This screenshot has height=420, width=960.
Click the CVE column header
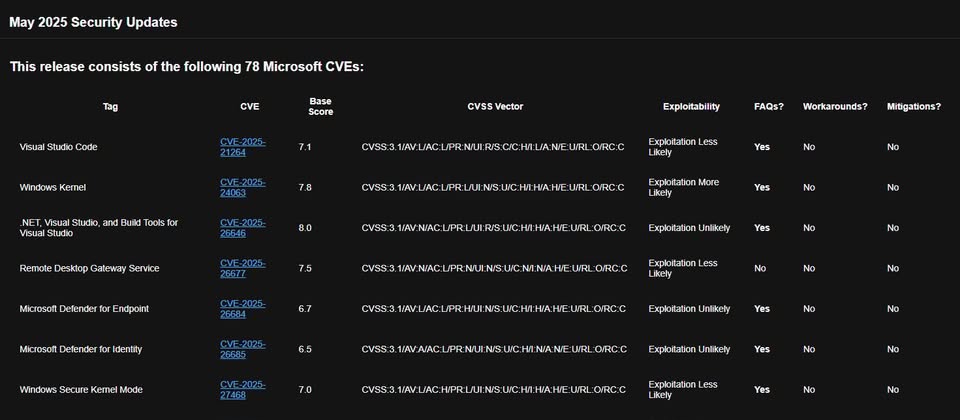click(x=250, y=107)
